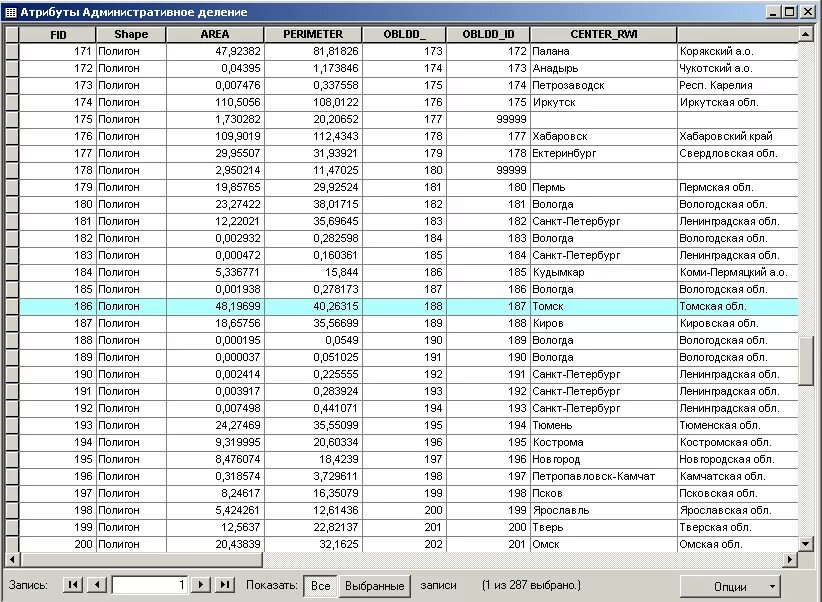Show Все records
Screen dimensions: 822x602
click(320, 586)
